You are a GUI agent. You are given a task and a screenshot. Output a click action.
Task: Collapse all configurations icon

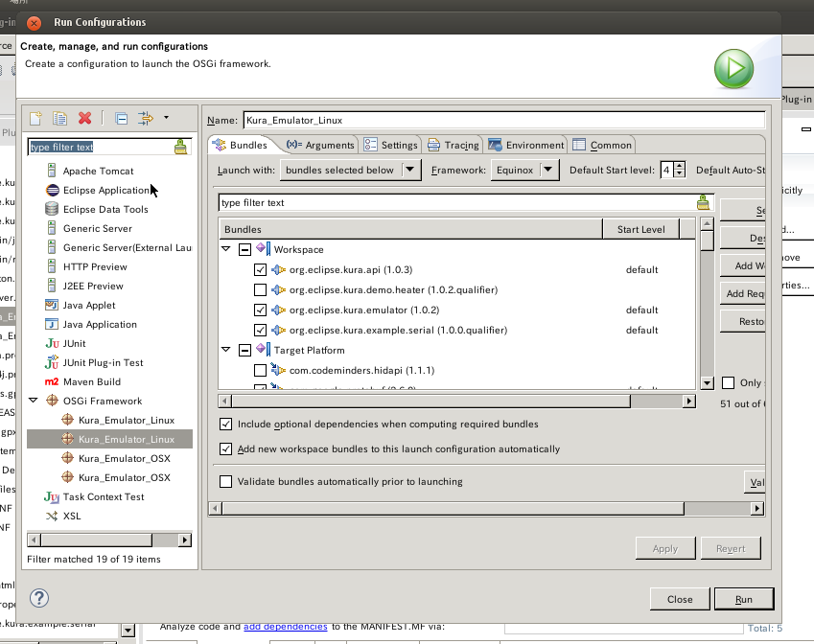tap(122, 118)
